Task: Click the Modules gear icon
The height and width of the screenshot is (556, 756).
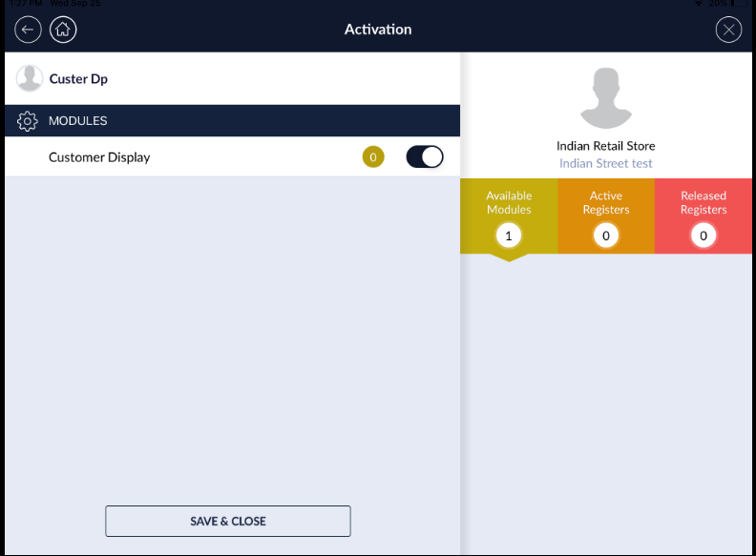Action: [28, 121]
